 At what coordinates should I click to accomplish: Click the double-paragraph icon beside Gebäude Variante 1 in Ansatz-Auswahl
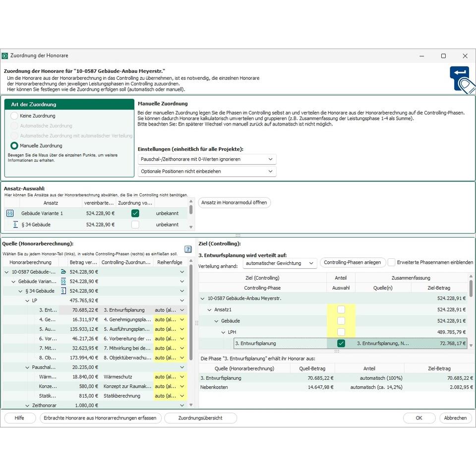pyautogui.click(x=10, y=213)
